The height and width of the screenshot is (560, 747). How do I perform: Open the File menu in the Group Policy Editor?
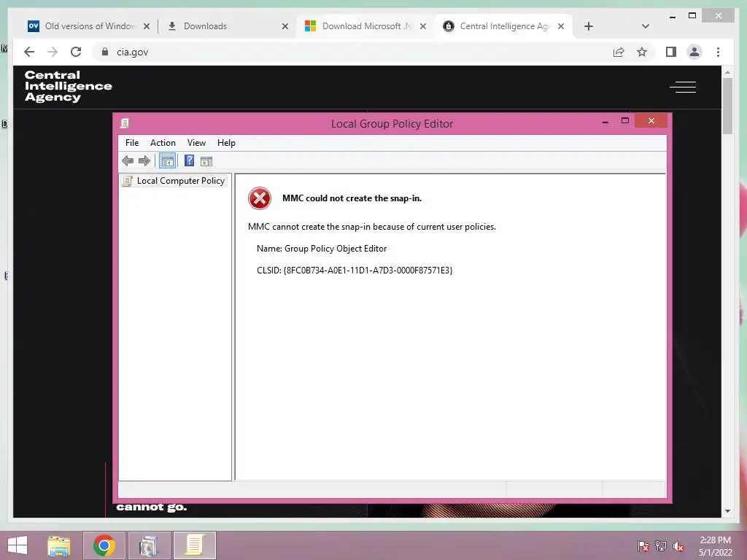(x=132, y=143)
